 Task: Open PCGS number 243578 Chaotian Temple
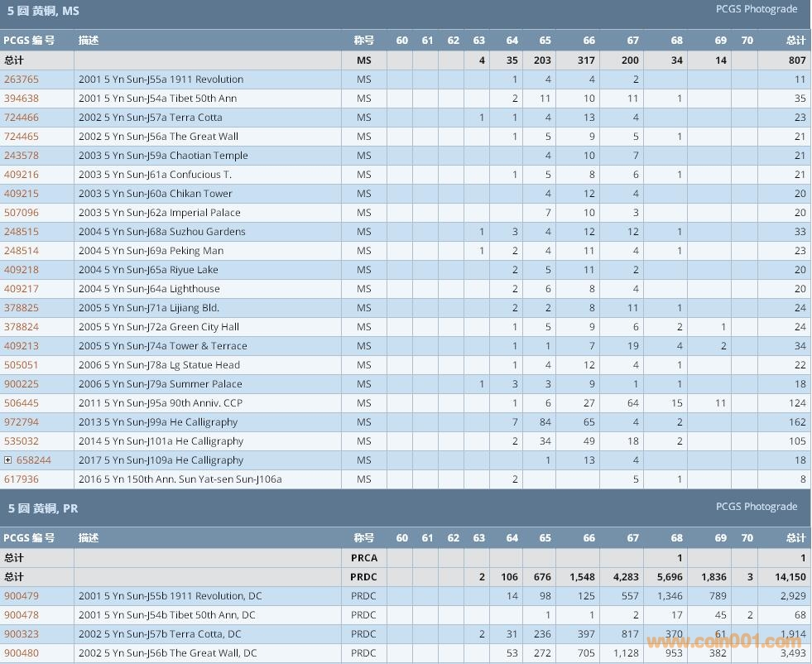pyautogui.click(x=22, y=156)
